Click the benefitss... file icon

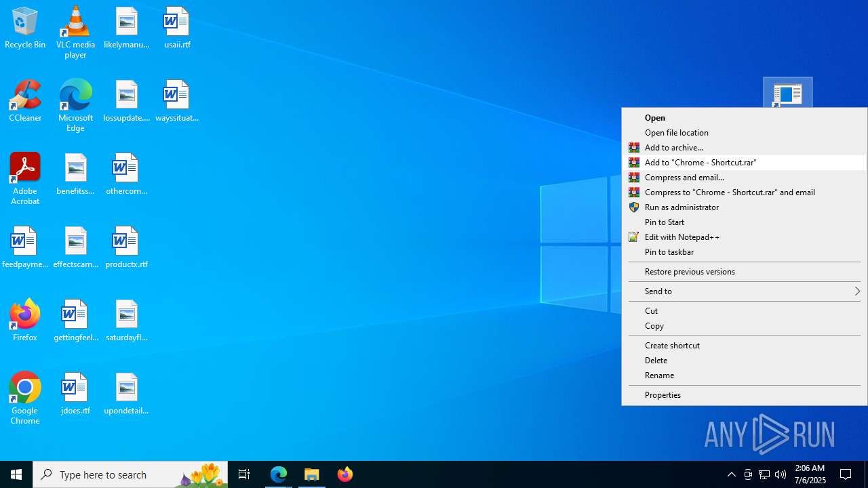75,174
